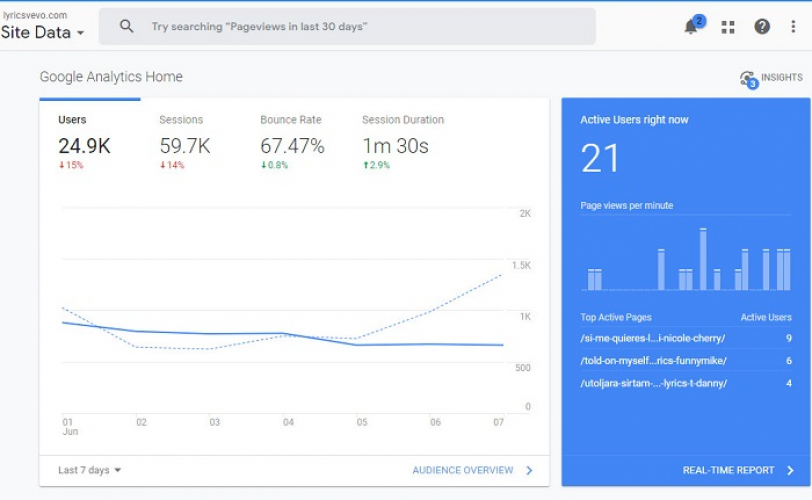Open the notifications bell icon
Image resolution: width=812 pixels, height=500 pixels.
pyautogui.click(x=691, y=27)
